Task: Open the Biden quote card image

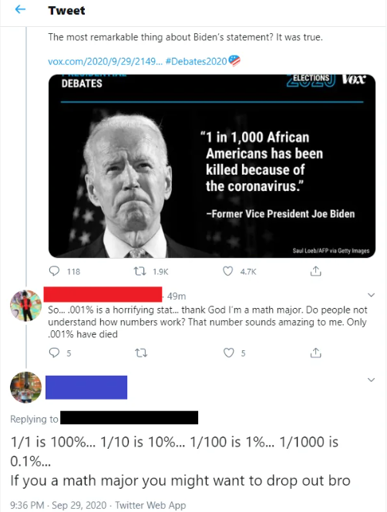Action: [212, 166]
